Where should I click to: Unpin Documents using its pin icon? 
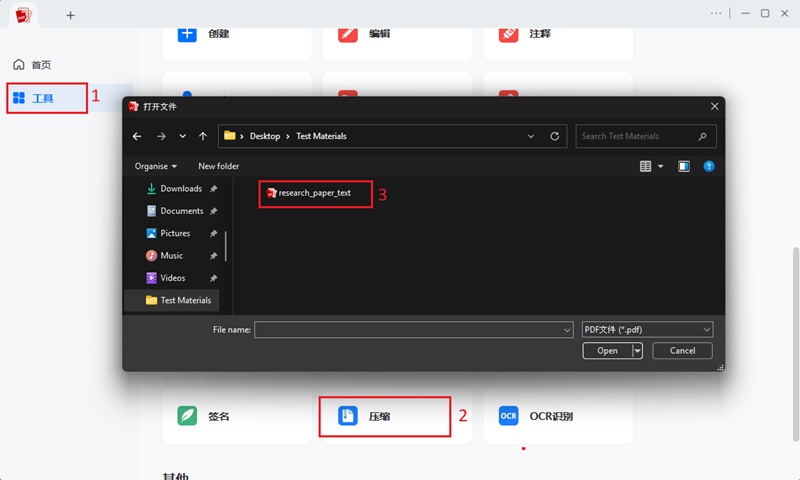pyautogui.click(x=213, y=211)
